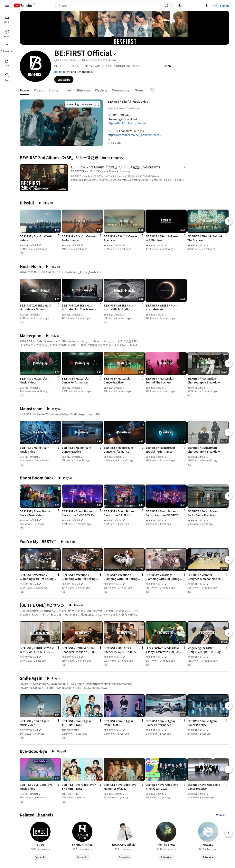Switch to the Shorts channel tab

click(x=53, y=90)
